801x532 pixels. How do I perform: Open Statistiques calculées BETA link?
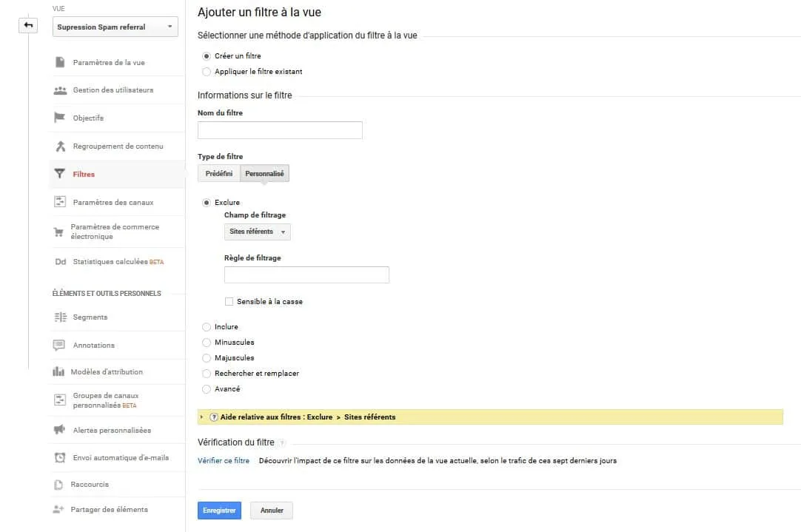[x=118, y=262]
